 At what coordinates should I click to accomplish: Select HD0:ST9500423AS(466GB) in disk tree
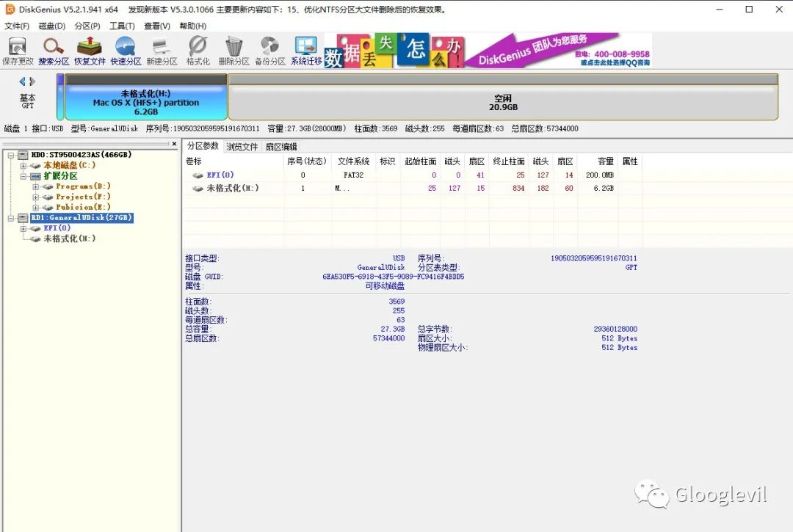[81, 155]
